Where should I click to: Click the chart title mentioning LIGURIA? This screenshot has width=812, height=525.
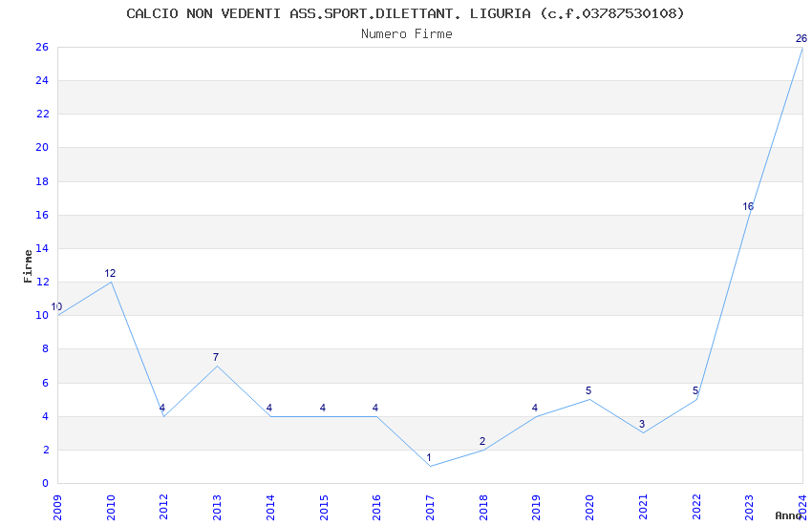pos(405,13)
